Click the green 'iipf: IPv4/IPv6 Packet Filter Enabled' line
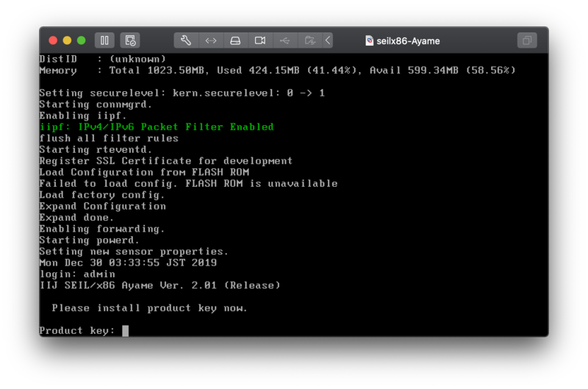Image resolution: width=588 pixels, height=389 pixels. tap(157, 126)
